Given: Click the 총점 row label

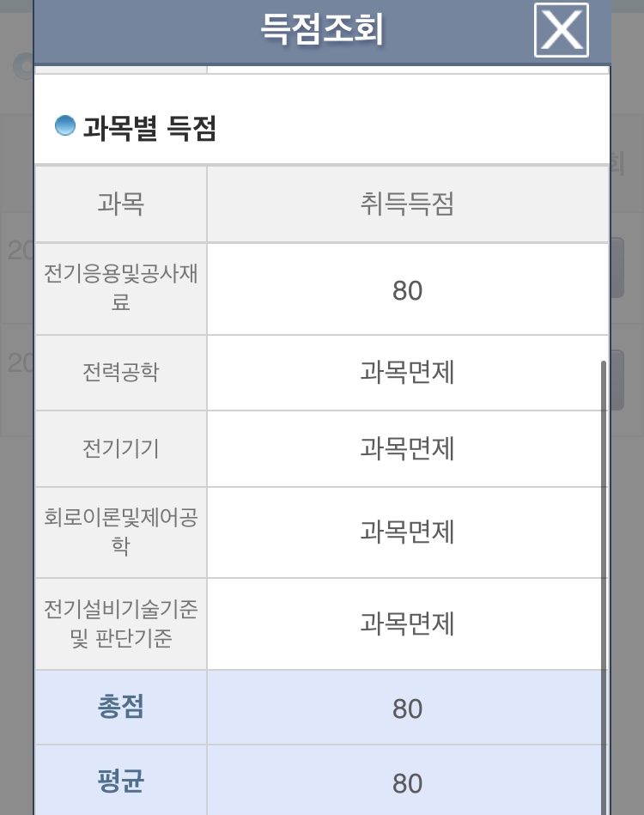Looking at the screenshot, I should [120, 707].
